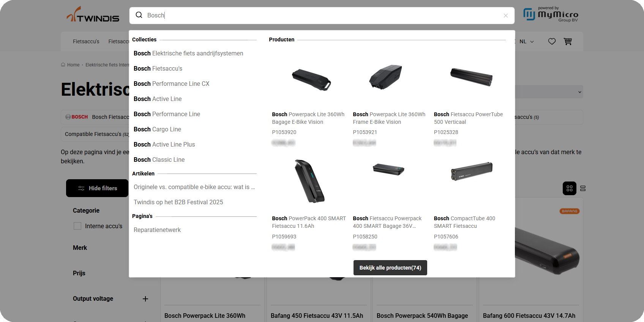Click in the Bosch search input
This screenshot has width=644, height=322.
click(323, 16)
